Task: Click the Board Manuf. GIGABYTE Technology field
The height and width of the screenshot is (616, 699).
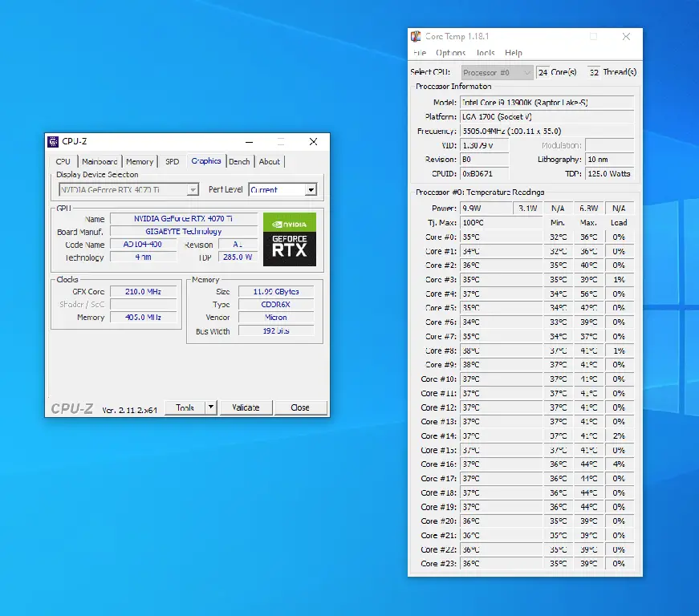Action: (184, 231)
